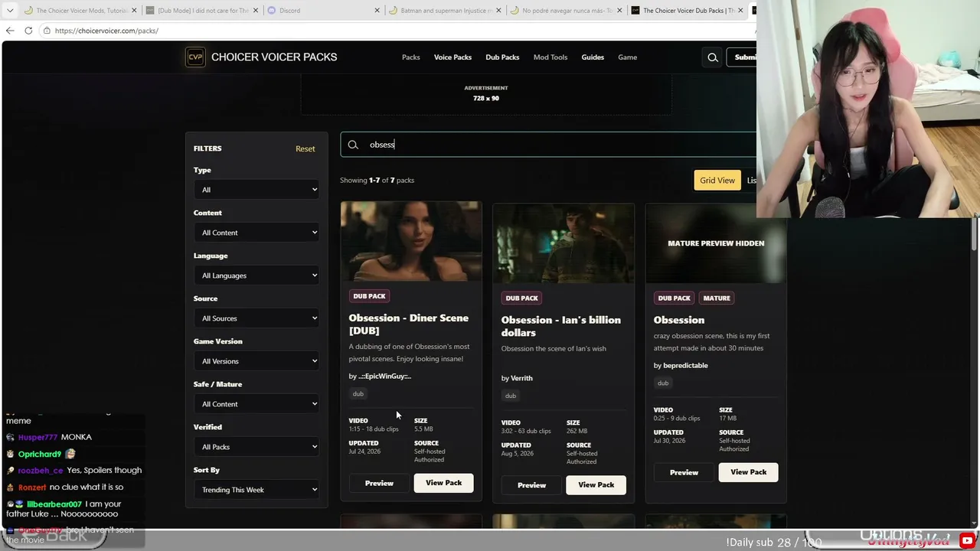Image resolution: width=980 pixels, height=551 pixels.
Task: Close the 'The Choicer Voicer Mods' tab
Action: pos(134,11)
